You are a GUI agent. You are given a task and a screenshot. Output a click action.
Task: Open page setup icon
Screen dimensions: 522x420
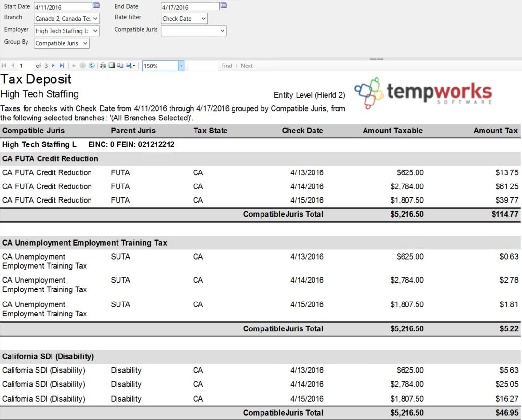(x=120, y=66)
